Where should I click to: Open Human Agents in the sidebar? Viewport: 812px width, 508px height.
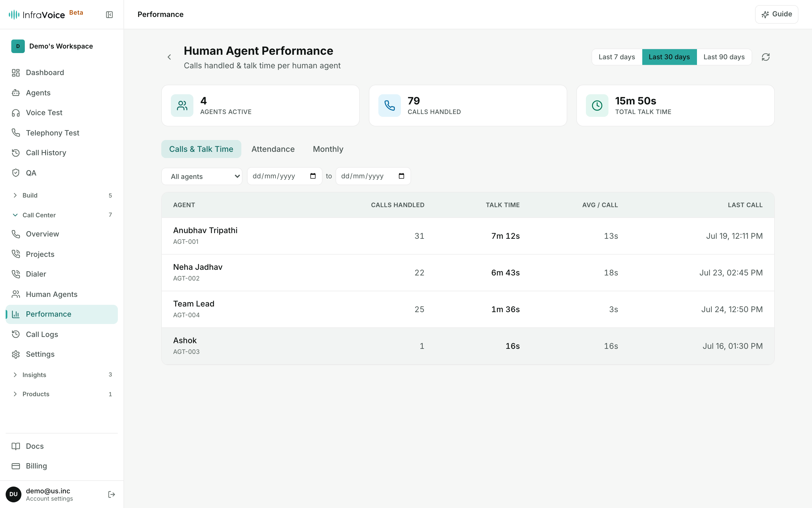pos(62,294)
